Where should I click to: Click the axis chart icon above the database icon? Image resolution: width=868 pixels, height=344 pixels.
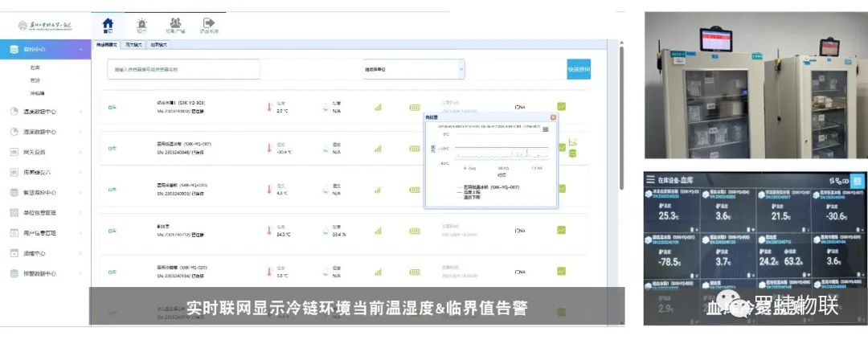coord(572,142)
